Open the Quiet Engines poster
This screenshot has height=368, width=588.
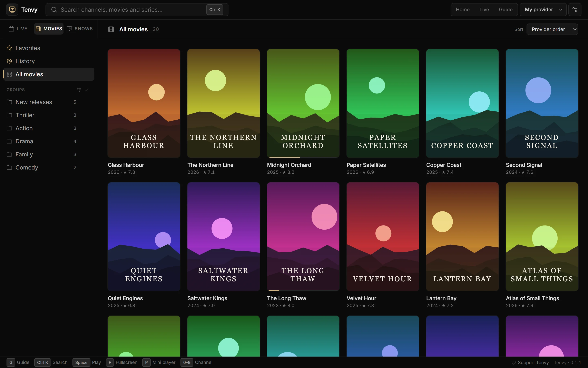pos(144,237)
